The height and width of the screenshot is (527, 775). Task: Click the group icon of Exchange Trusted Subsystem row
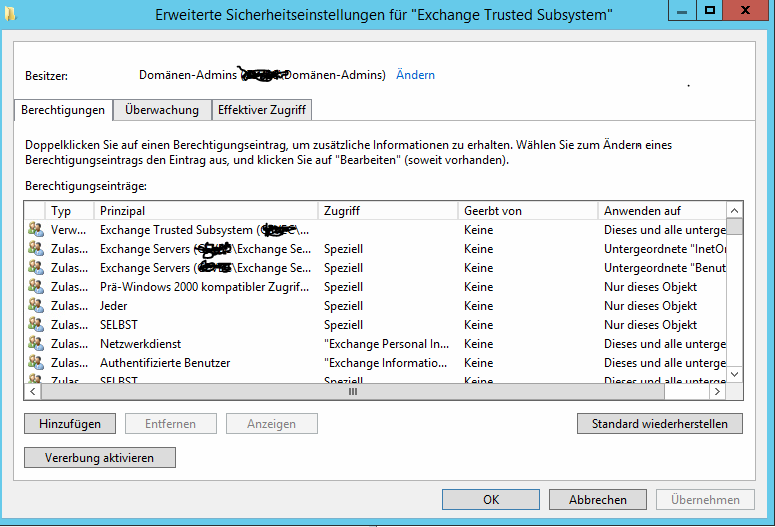click(x=36, y=229)
